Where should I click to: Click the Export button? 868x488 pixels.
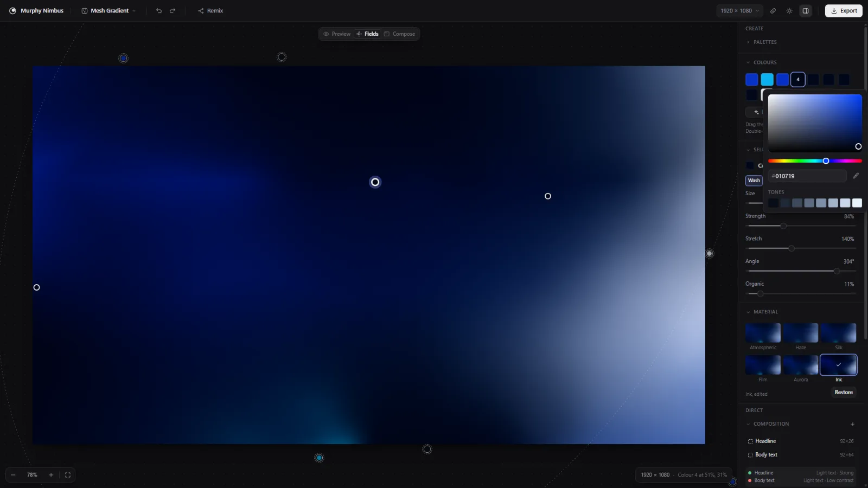pyautogui.click(x=844, y=11)
